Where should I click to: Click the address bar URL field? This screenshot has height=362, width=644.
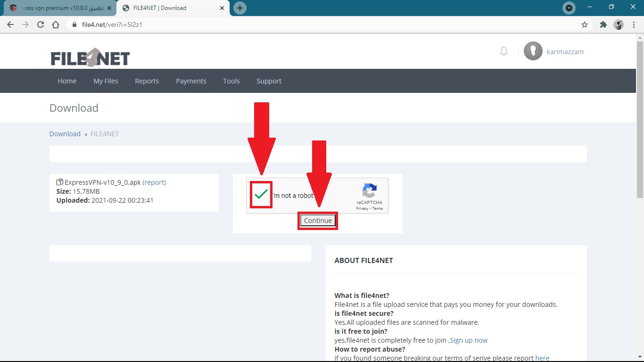[x=283, y=25]
